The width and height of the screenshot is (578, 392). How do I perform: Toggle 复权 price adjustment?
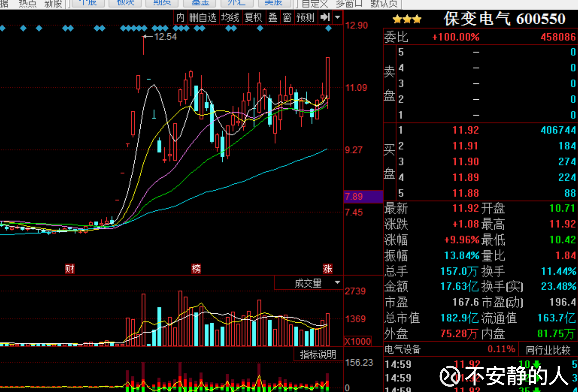(253, 17)
